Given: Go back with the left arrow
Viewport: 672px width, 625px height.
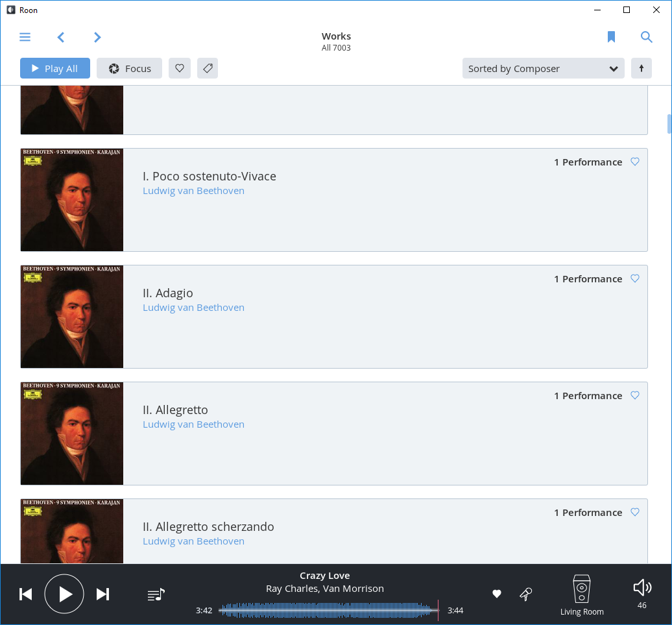Looking at the screenshot, I should (61, 37).
